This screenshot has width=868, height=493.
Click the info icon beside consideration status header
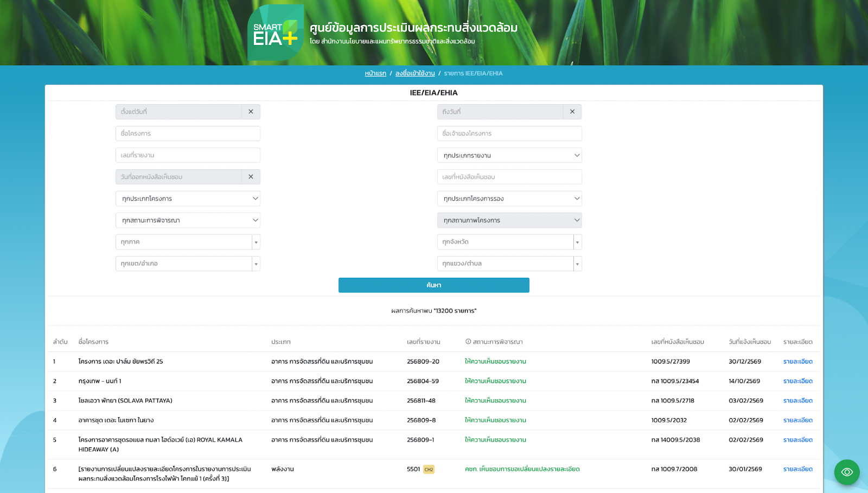[x=468, y=342]
